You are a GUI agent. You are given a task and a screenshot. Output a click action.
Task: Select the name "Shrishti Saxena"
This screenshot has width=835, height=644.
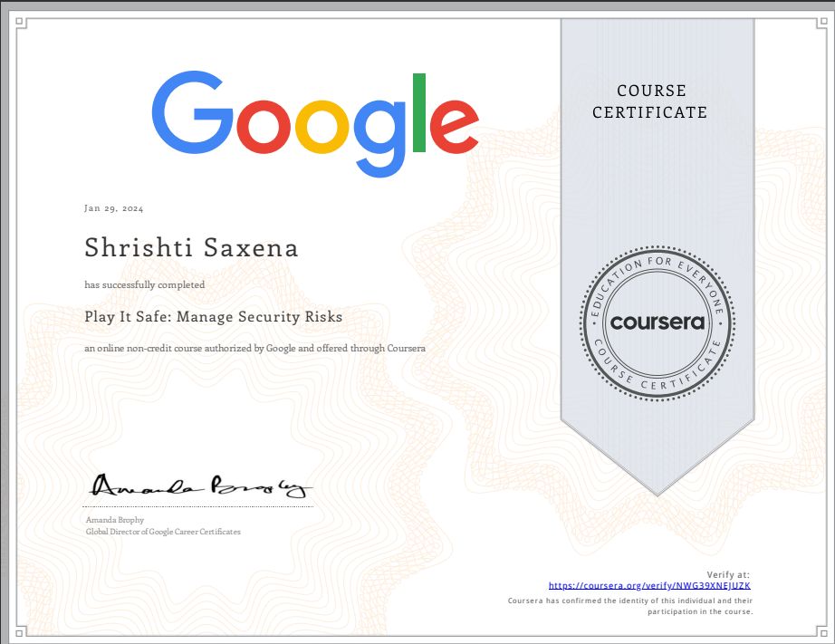coord(191,247)
